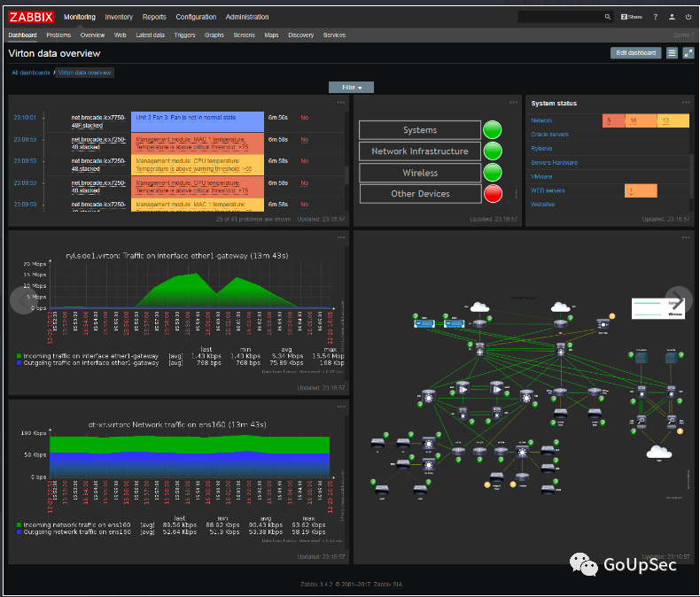Image resolution: width=700 pixels, height=597 pixels.
Task: Click the ZABBIX logo
Action: point(31,17)
